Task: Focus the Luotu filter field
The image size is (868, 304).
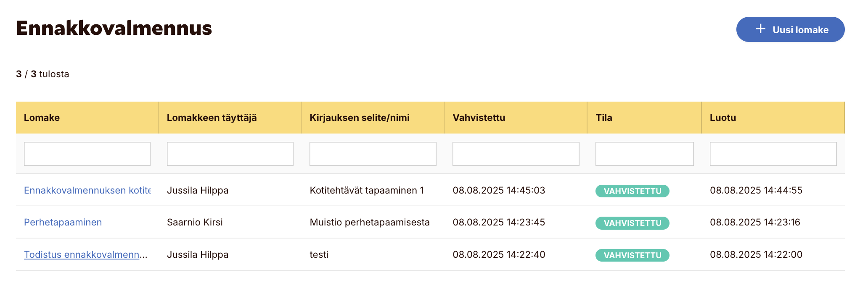Action: [x=773, y=154]
